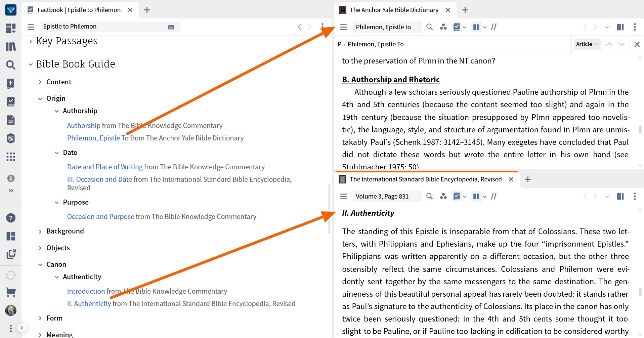Click the download arrow icon in sidebar
The width and height of the screenshot is (644, 338).
(x=11, y=178)
